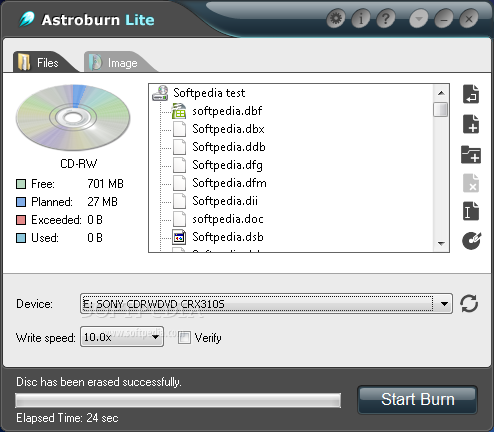The image size is (494, 432).
Task: Click the "Elapsed Time: 24 sec" text
Action: coord(67,418)
